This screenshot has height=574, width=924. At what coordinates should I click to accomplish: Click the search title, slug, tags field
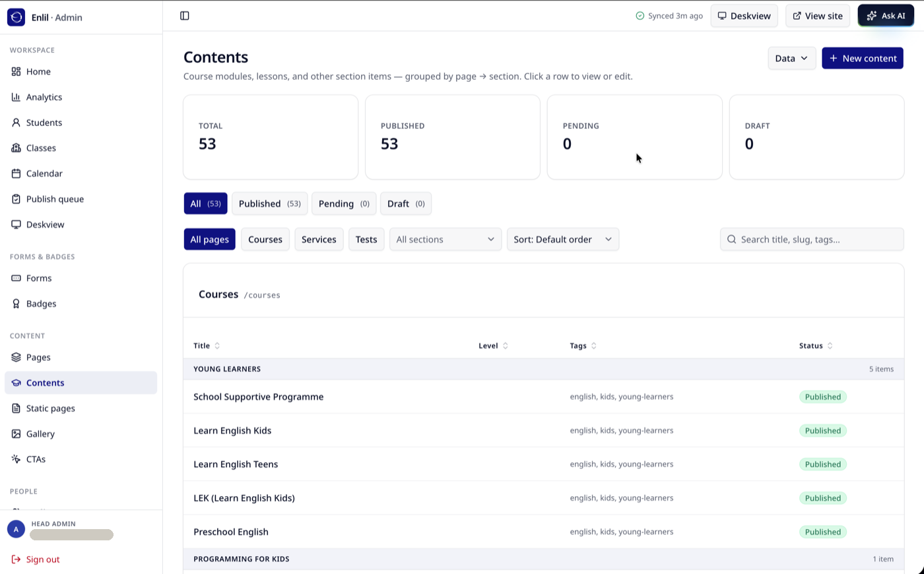(x=812, y=239)
